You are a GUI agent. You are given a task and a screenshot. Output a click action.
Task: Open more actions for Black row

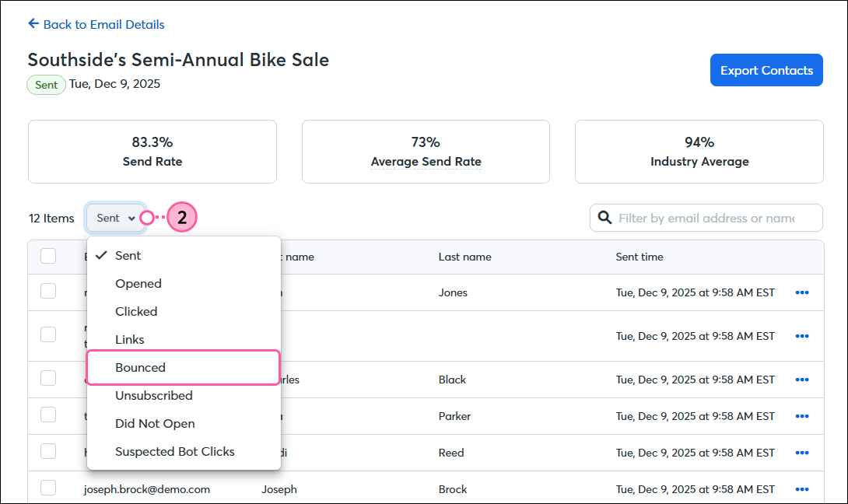pos(802,380)
